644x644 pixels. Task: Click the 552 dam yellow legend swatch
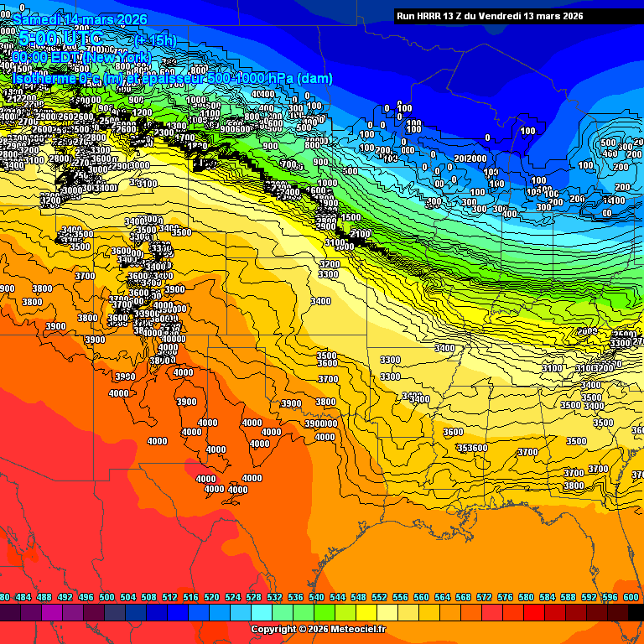(380, 613)
